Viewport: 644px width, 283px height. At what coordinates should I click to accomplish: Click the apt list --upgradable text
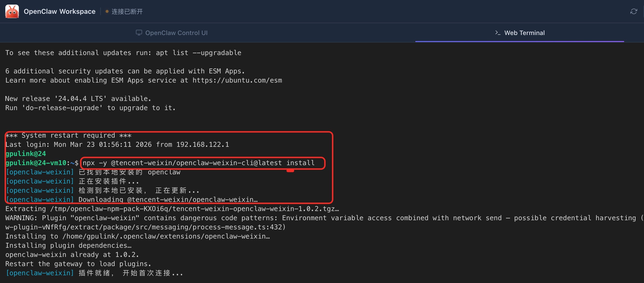pyautogui.click(x=198, y=53)
